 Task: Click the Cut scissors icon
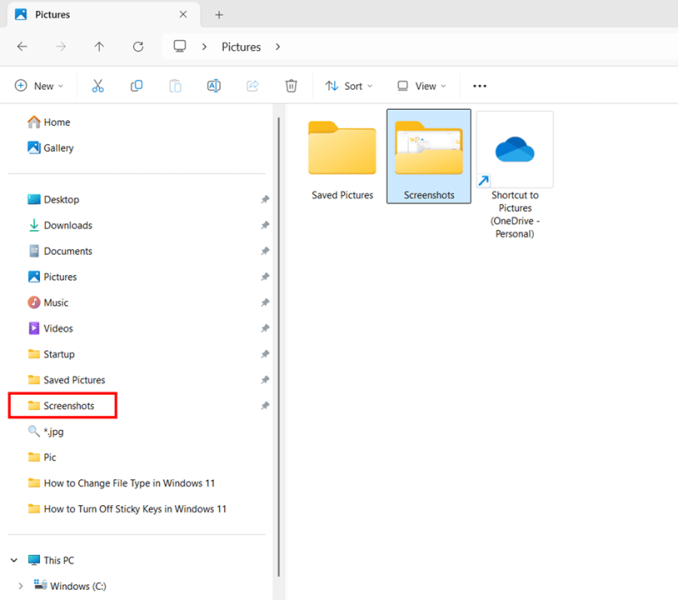98,86
